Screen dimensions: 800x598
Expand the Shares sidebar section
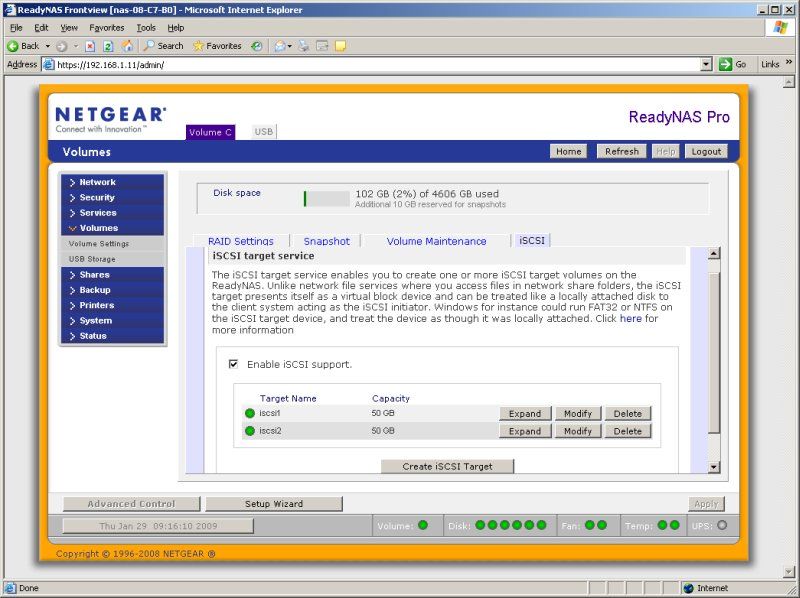112,275
